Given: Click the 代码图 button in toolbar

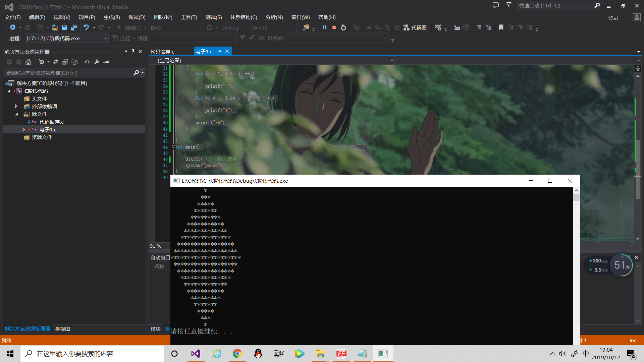Looking at the screenshot, I should tap(415, 27).
